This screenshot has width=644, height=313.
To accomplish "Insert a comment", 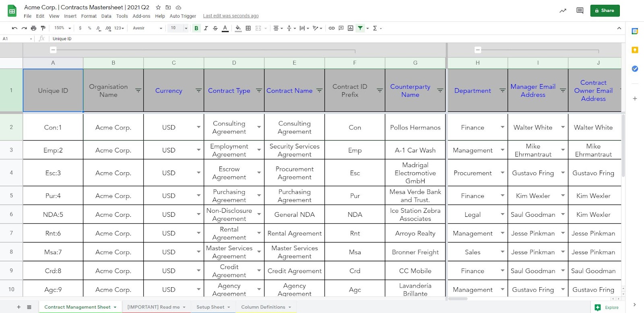I will pyautogui.click(x=341, y=28).
